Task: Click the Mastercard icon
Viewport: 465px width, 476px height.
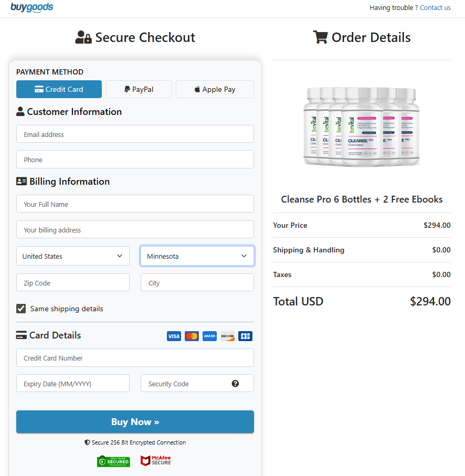Action: coord(192,336)
